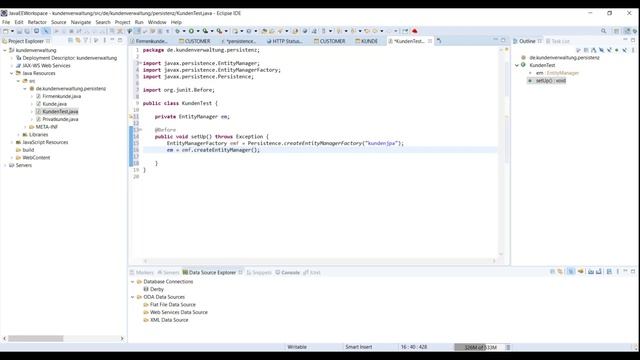This screenshot has height=360, width=640.
Task: Click the Debug bug icon in the toolbar
Action: point(177,31)
